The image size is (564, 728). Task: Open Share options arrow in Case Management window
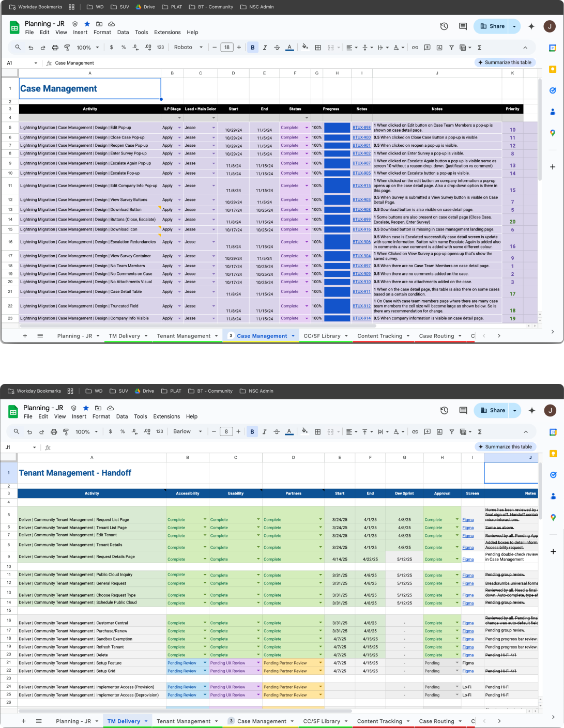click(514, 26)
